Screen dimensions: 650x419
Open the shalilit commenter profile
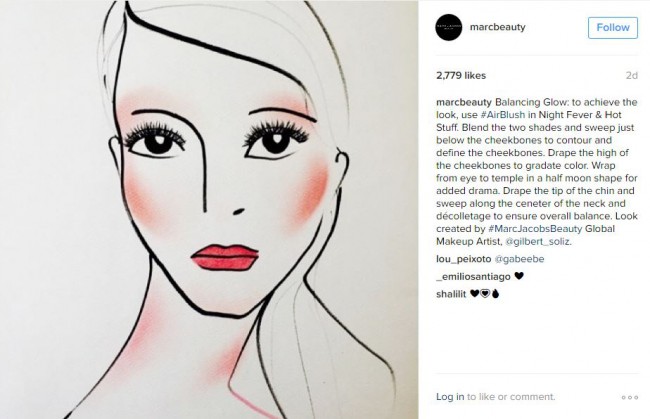pyautogui.click(x=451, y=294)
